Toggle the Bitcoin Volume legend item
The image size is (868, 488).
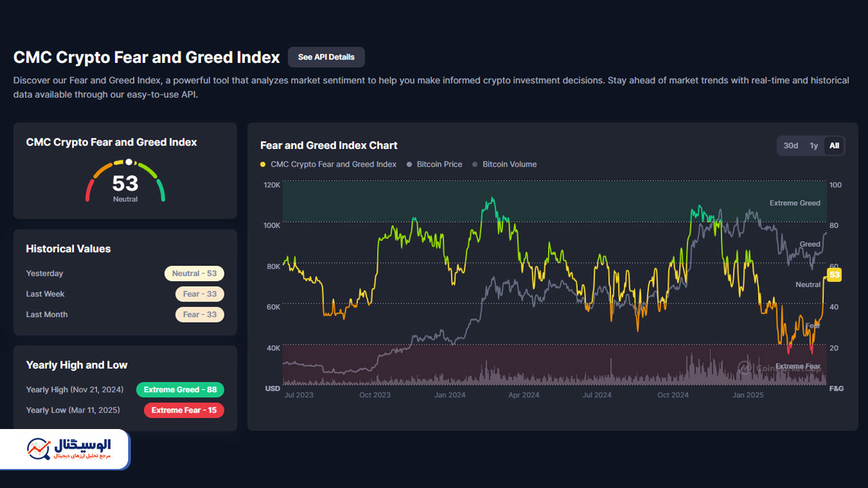504,164
